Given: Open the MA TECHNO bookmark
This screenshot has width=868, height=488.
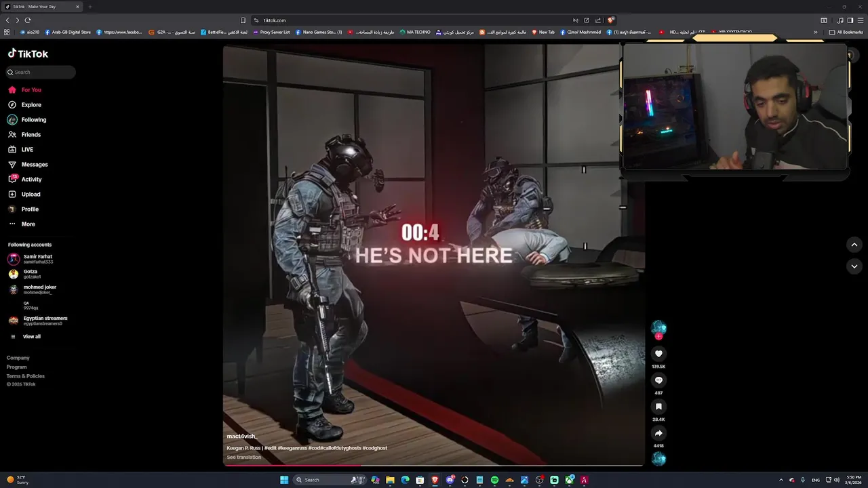Looking at the screenshot, I should tap(415, 32).
